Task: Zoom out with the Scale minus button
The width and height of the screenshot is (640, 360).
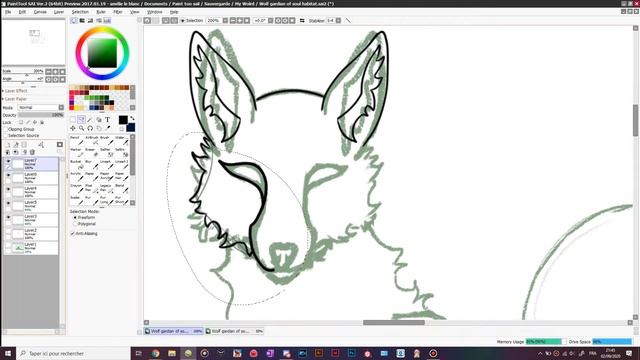Action: point(48,71)
